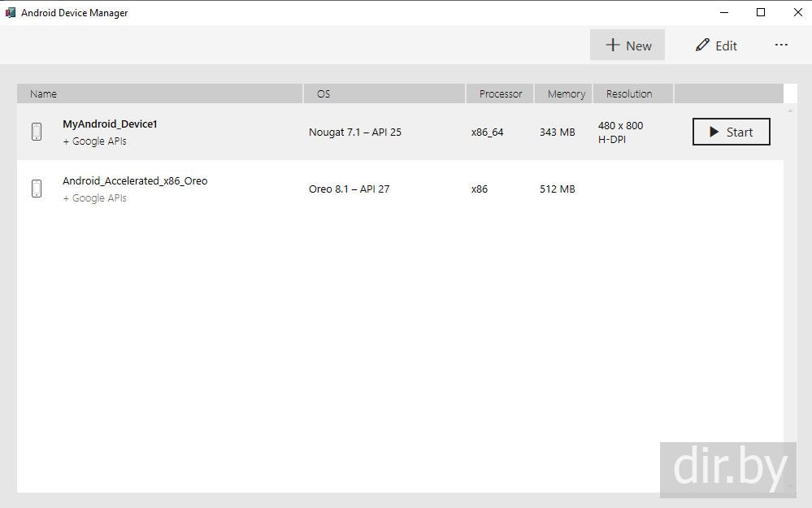The height and width of the screenshot is (508, 812).
Task: Sort by the Name column header
Action: [159, 93]
